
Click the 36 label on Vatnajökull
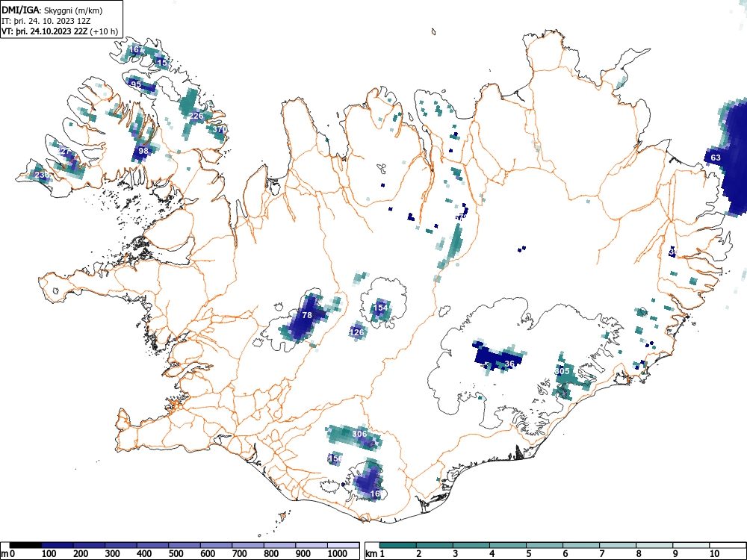pos(509,364)
